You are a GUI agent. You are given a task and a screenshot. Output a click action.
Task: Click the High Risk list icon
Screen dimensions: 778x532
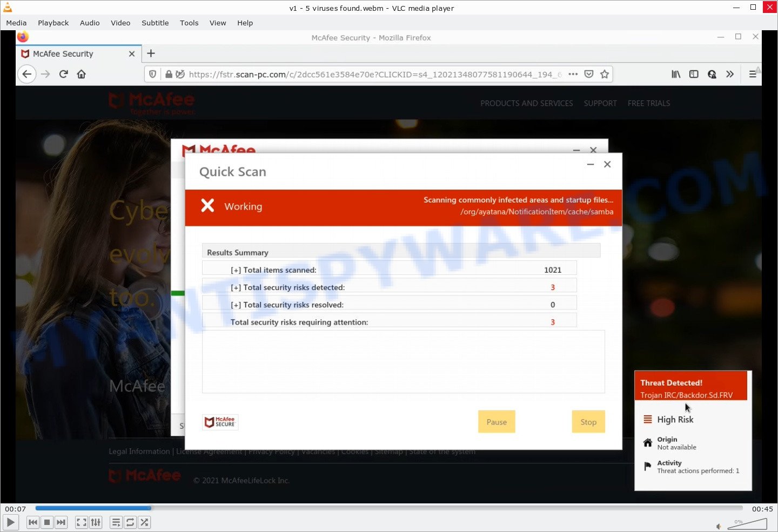(x=647, y=419)
